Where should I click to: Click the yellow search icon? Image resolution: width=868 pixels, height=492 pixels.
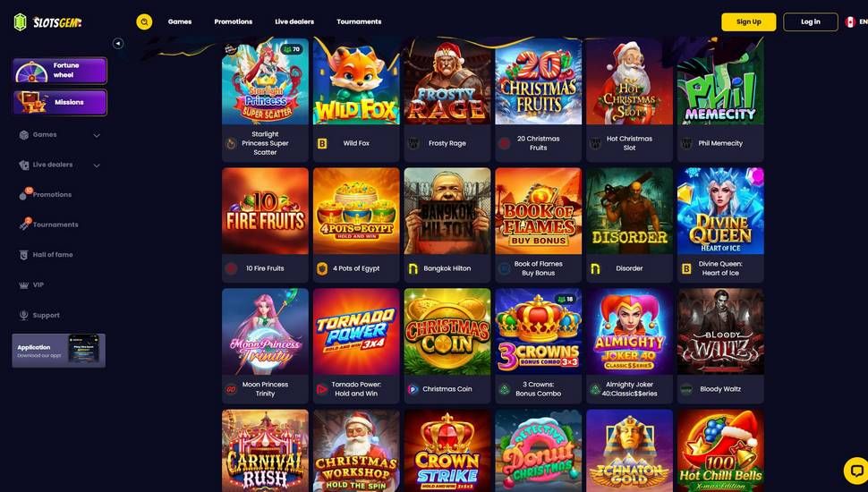144,21
